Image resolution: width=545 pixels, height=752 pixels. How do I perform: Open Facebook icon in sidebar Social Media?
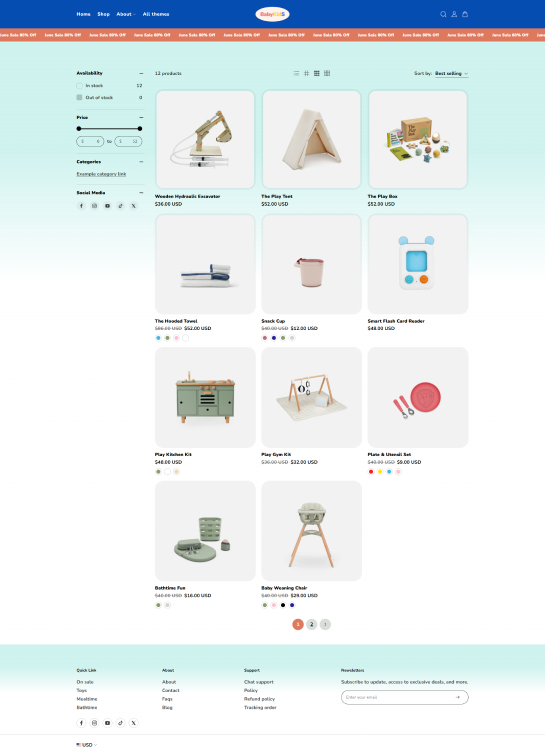click(x=81, y=206)
